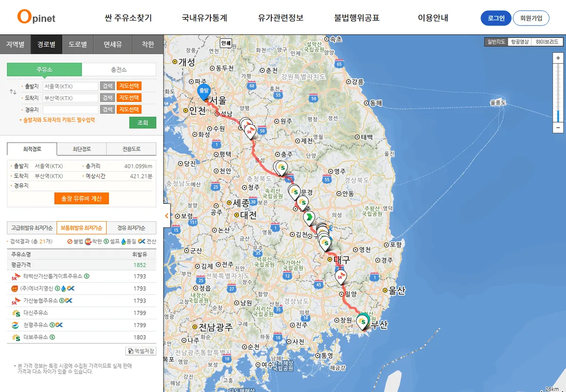Switch to the 도로별 tab
566x392 pixels.
[x=78, y=44]
